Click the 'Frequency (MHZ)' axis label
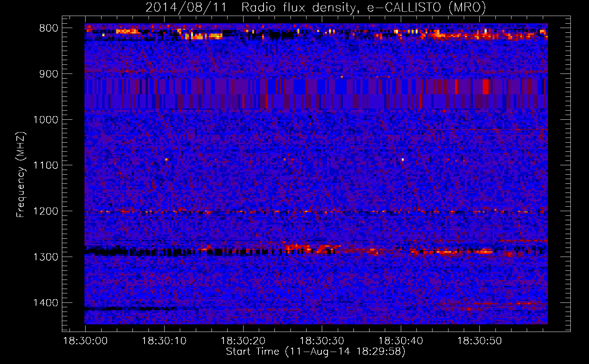This screenshot has width=589, height=364. [21, 174]
